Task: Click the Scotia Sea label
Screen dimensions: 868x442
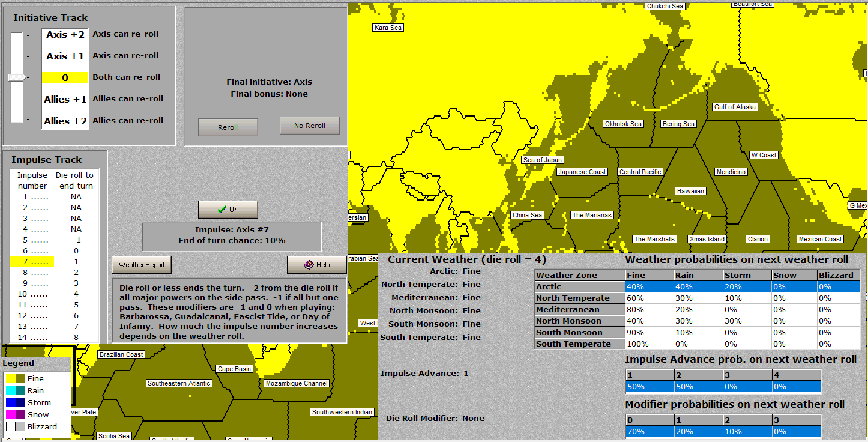Action: pos(114,436)
